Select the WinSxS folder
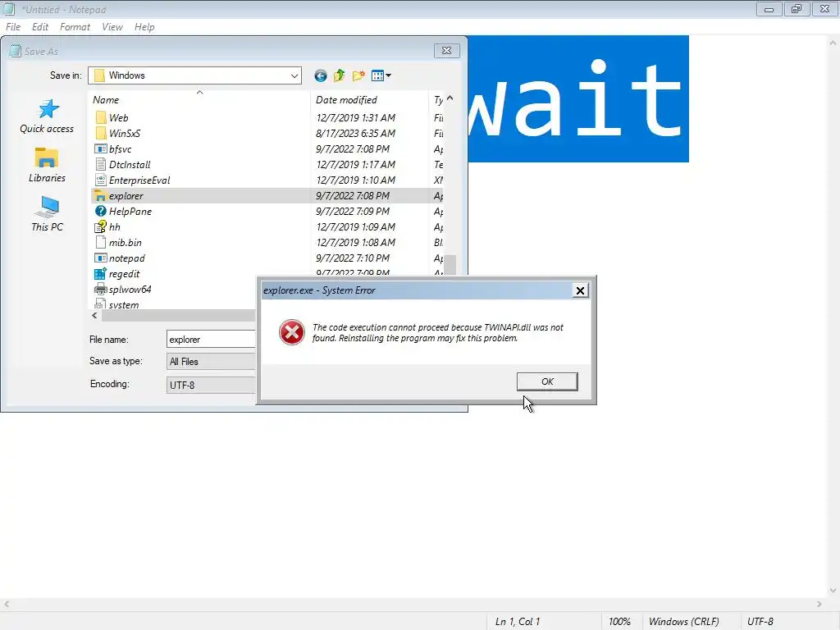Viewport: 840px width, 630px height. click(125, 134)
